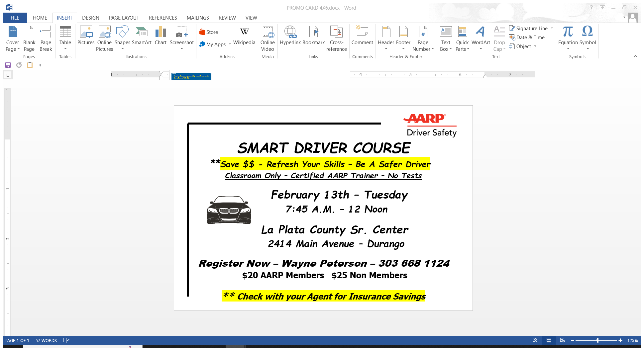This screenshot has height=348, width=644.
Task: Click the Undo/Repeat quick access button
Action: (x=19, y=65)
